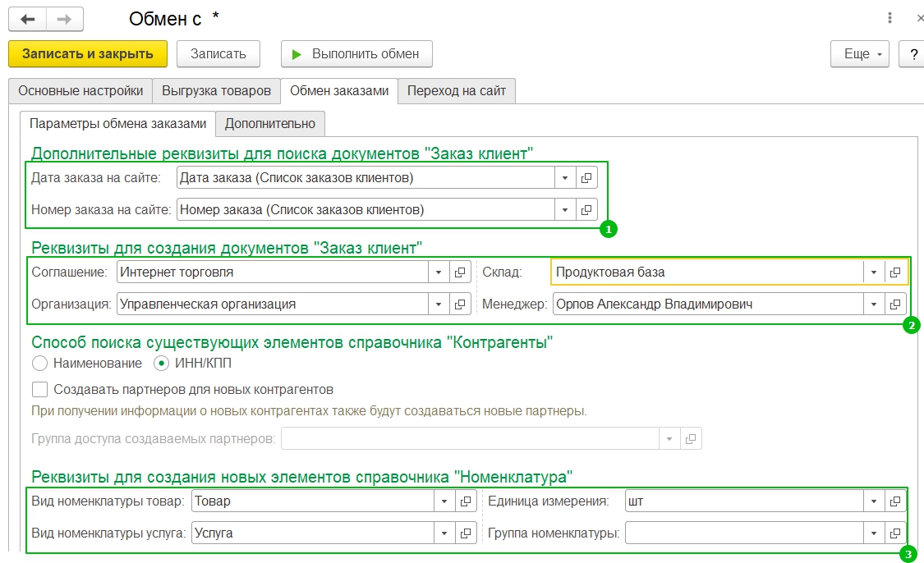924x563 pixels.
Task: Click into the Группа номенклатуры input field
Action: tap(743, 533)
